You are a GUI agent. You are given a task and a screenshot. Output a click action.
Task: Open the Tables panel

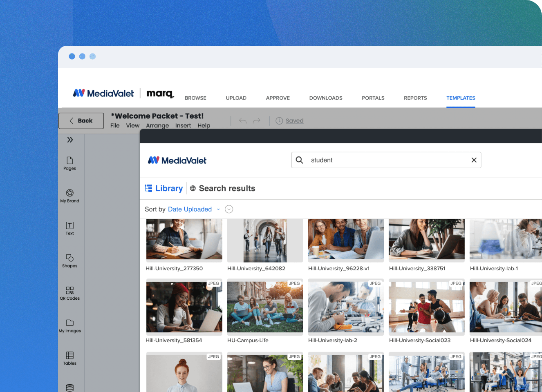[x=70, y=358]
